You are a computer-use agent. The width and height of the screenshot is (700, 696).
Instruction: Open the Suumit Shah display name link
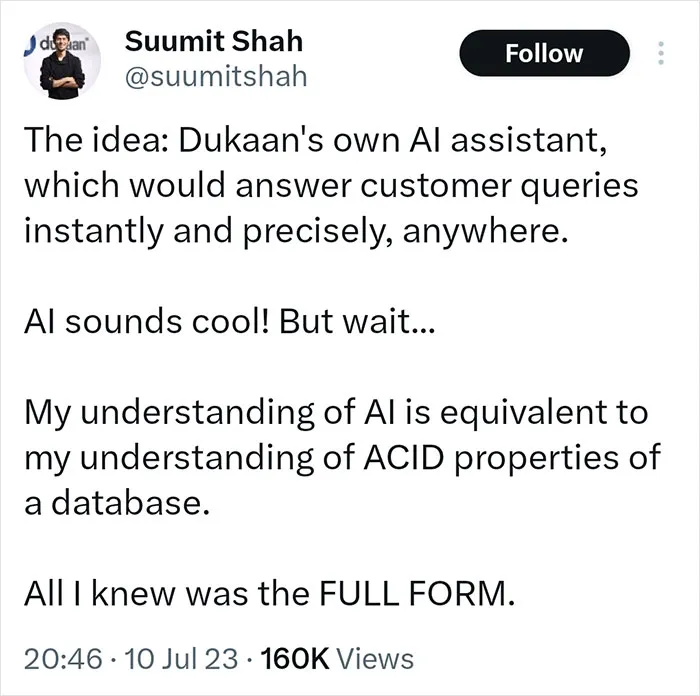pyautogui.click(x=214, y=41)
